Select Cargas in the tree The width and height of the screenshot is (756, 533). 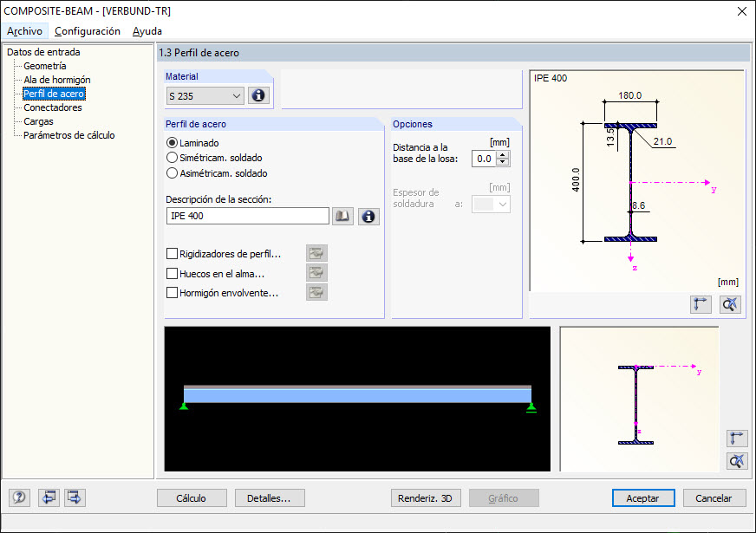(38, 121)
